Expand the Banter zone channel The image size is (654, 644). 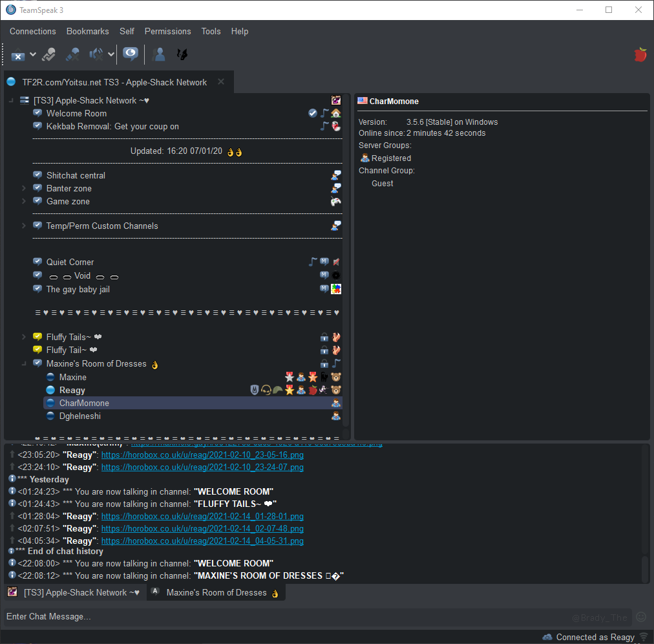click(24, 188)
